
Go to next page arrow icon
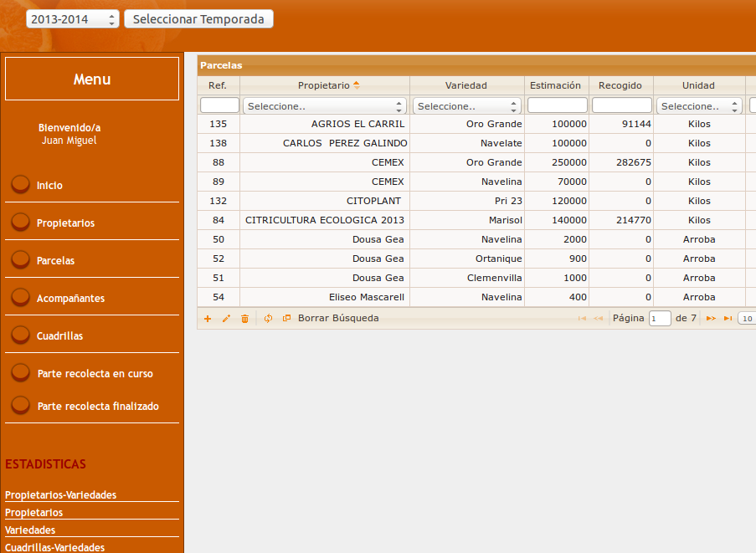(711, 319)
